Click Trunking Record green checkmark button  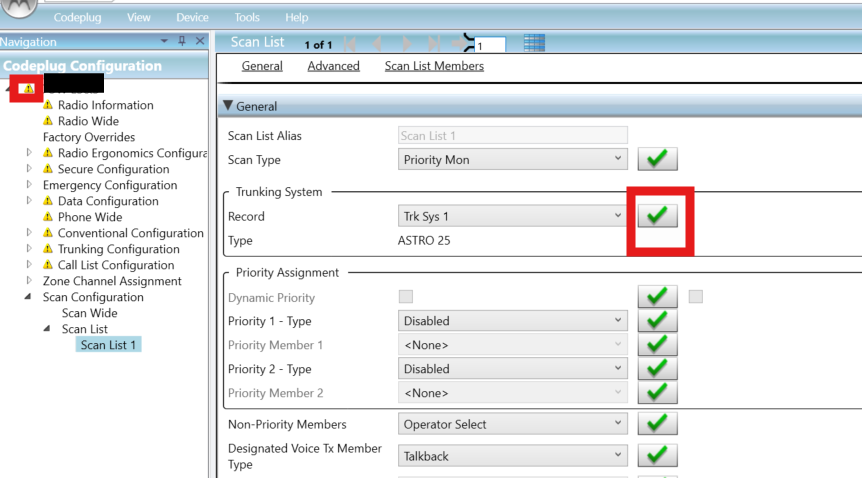click(657, 216)
